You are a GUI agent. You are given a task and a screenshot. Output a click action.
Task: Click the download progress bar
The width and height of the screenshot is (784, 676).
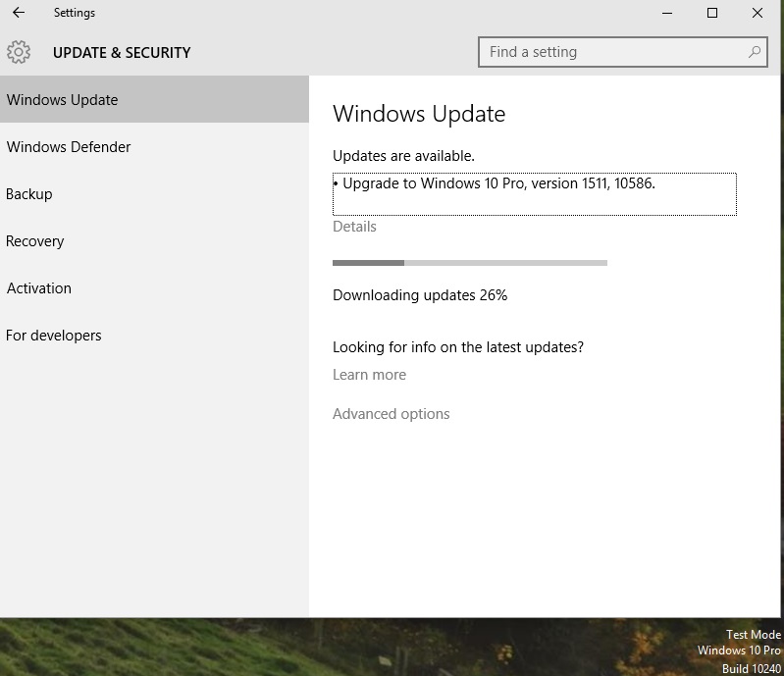pos(470,263)
